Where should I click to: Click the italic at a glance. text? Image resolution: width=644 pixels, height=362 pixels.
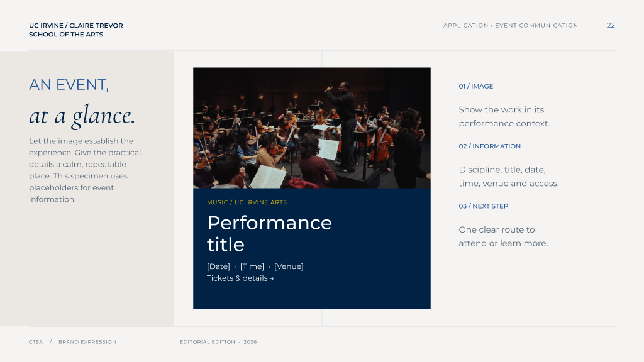(x=82, y=116)
